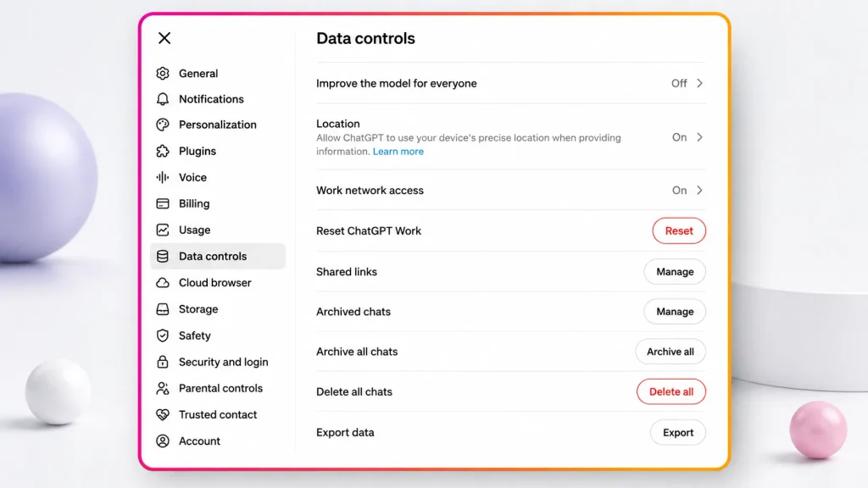The height and width of the screenshot is (488, 868).
Task: Click the Safety shield icon
Action: pyautogui.click(x=163, y=335)
